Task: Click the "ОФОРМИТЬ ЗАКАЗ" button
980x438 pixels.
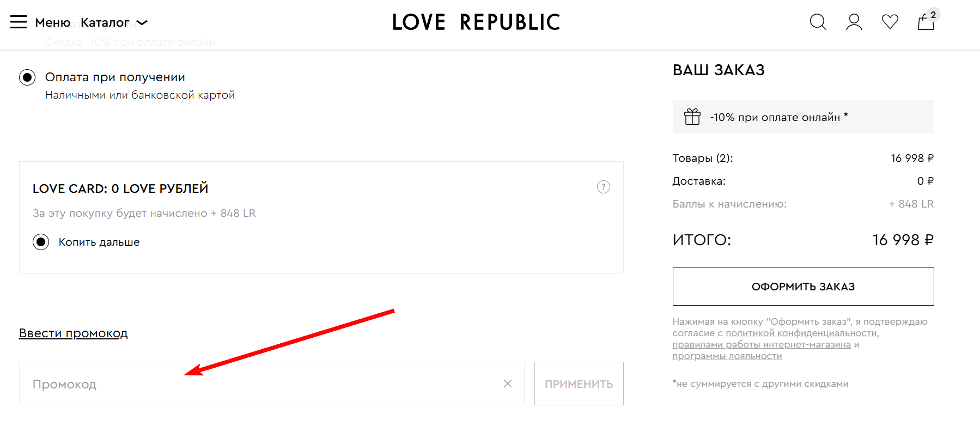Action: coord(803,286)
